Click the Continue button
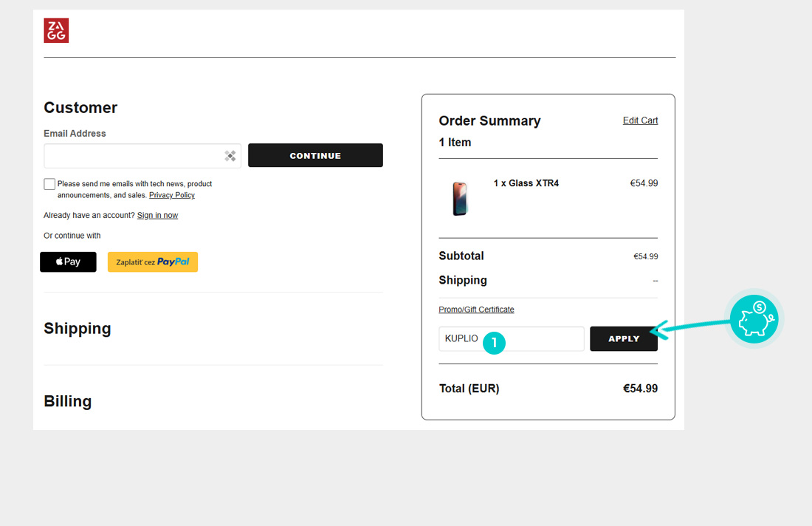 click(315, 155)
